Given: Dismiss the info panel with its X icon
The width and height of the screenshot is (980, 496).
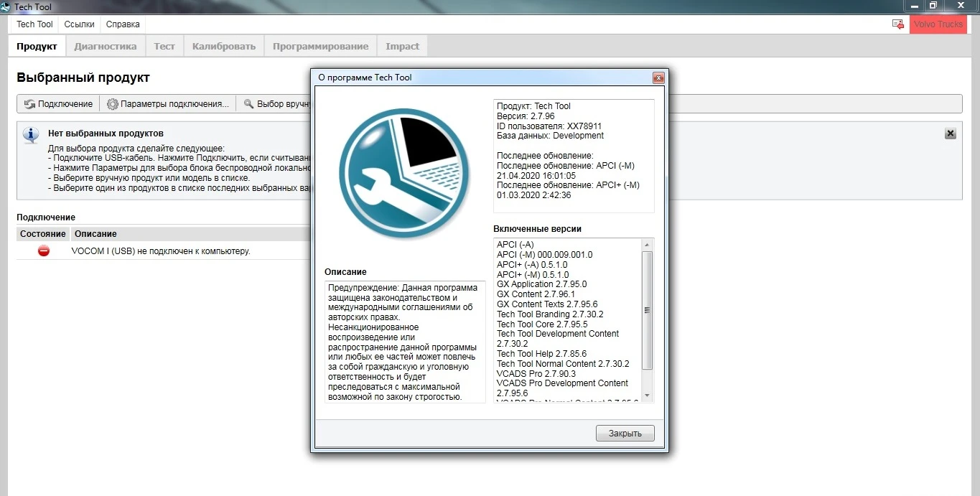Looking at the screenshot, I should 950,134.
